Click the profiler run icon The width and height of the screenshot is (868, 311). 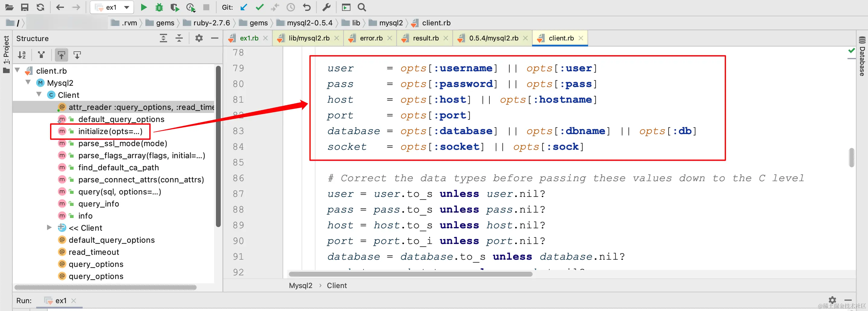click(191, 8)
